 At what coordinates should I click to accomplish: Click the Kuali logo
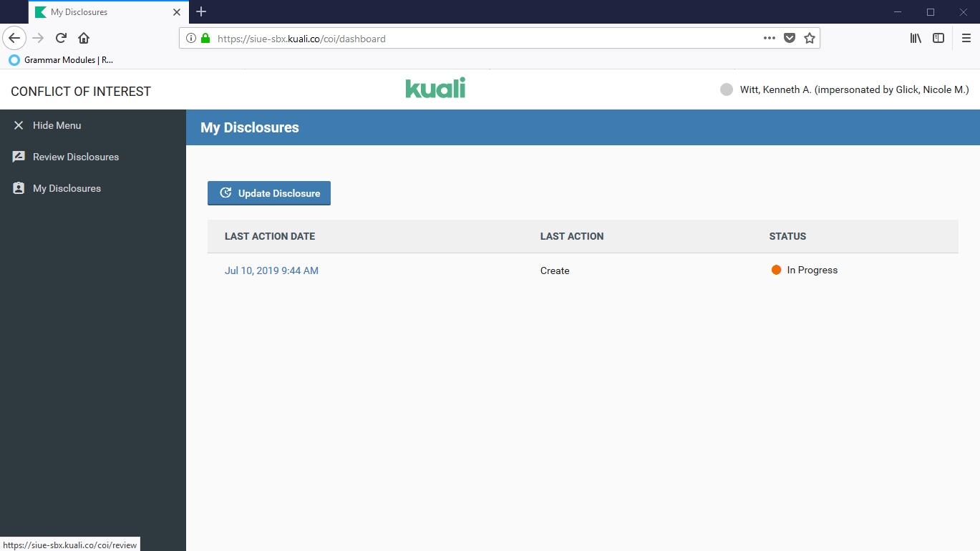435,88
